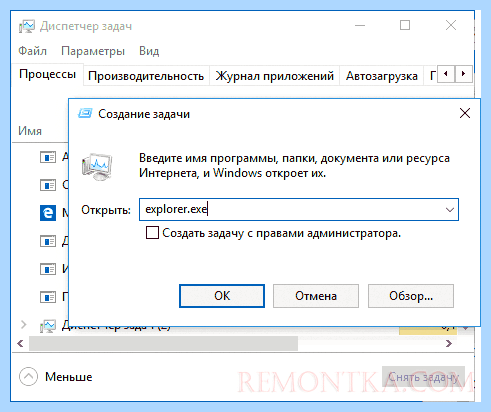Minimize the Диспетчер задач window
Viewport: 491px width, 412px height.
pyautogui.click(x=360, y=25)
